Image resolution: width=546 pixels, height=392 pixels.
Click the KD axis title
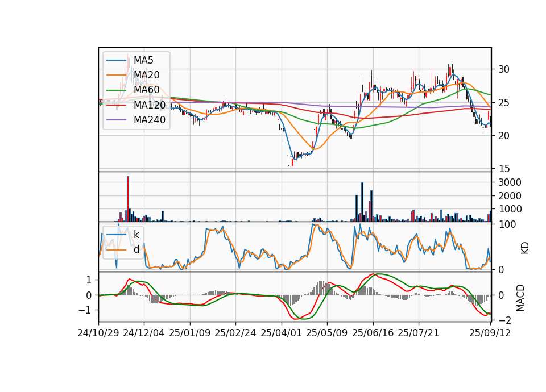point(525,248)
